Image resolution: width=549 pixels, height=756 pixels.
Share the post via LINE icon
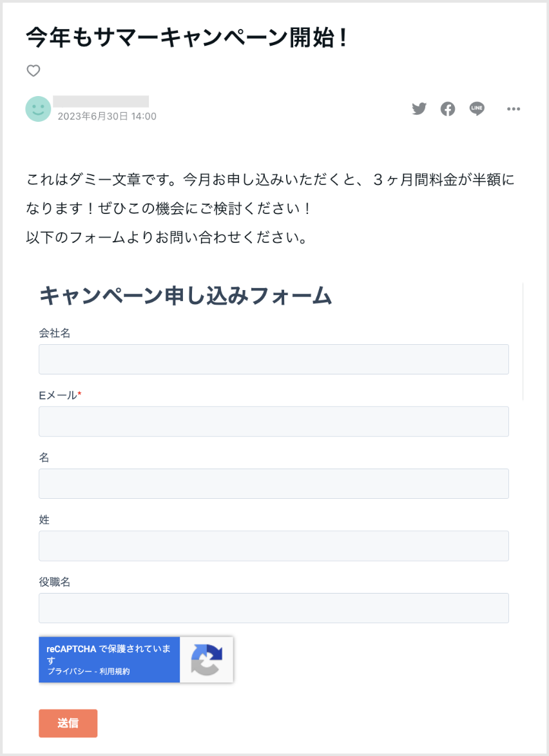pos(477,108)
